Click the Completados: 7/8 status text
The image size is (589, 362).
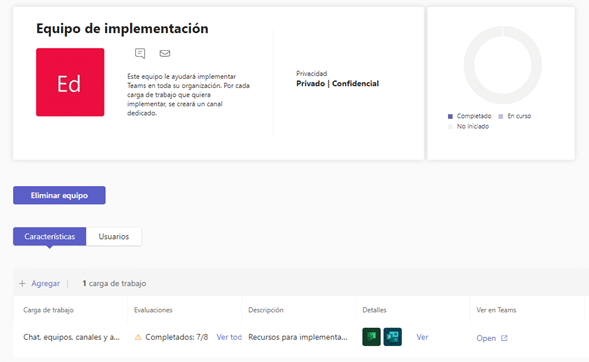point(177,337)
